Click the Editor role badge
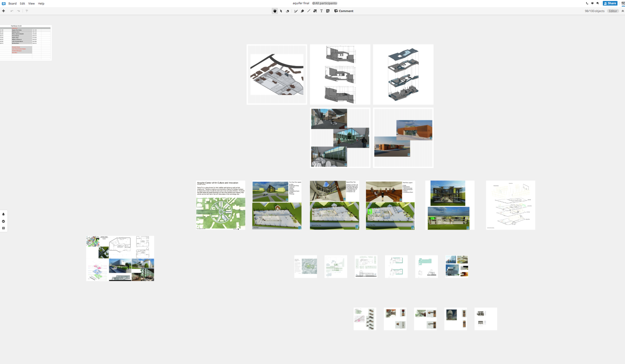The image size is (625, 364). 613,11
